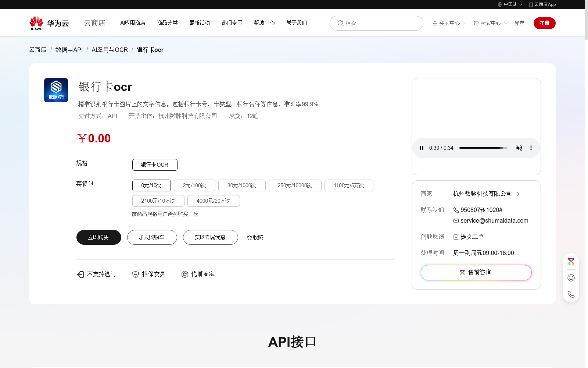Open the AI应用商店 menu
This screenshot has width=588, height=368.
tap(133, 23)
